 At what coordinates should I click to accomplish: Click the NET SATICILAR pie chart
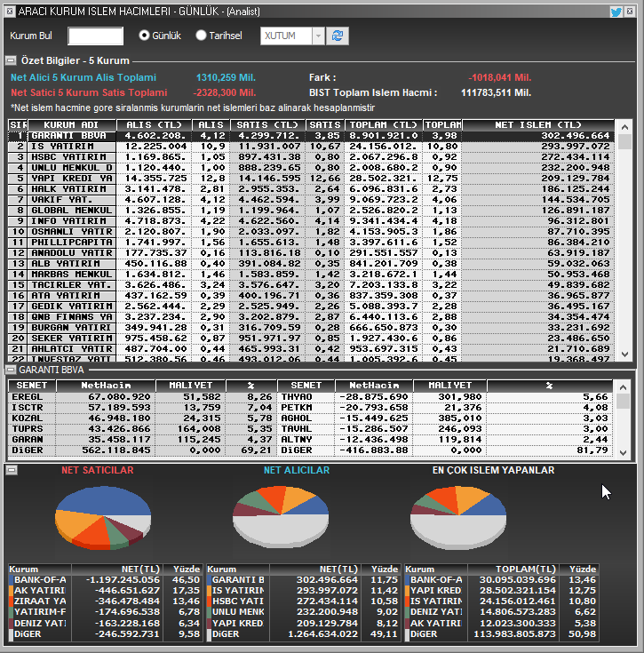pos(103,518)
